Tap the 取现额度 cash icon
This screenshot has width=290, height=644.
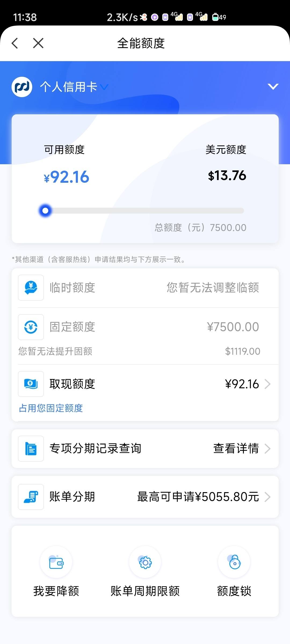[x=31, y=384]
